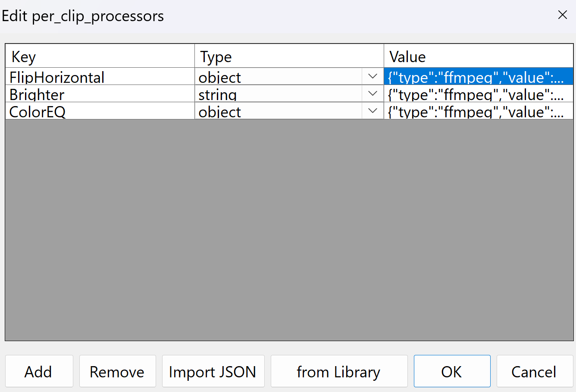Open the Type dropdown for Brighter
Screen dimensions: 576x392
372,94
